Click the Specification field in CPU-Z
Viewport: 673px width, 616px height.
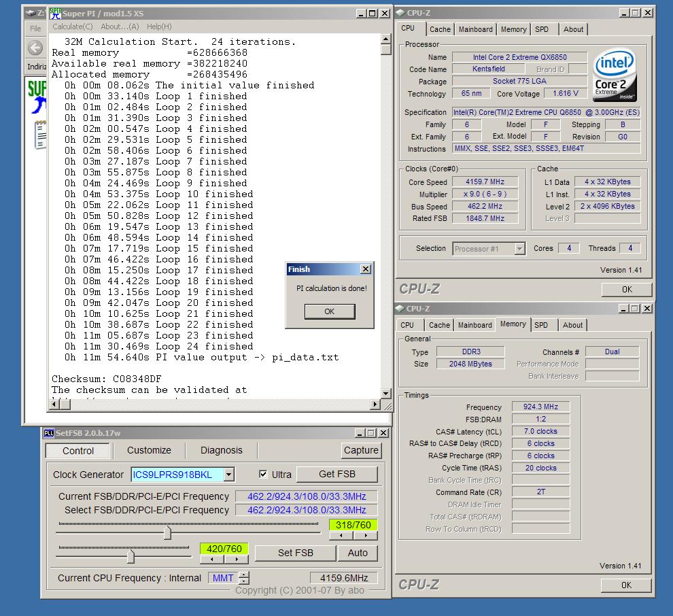coord(546,112)
